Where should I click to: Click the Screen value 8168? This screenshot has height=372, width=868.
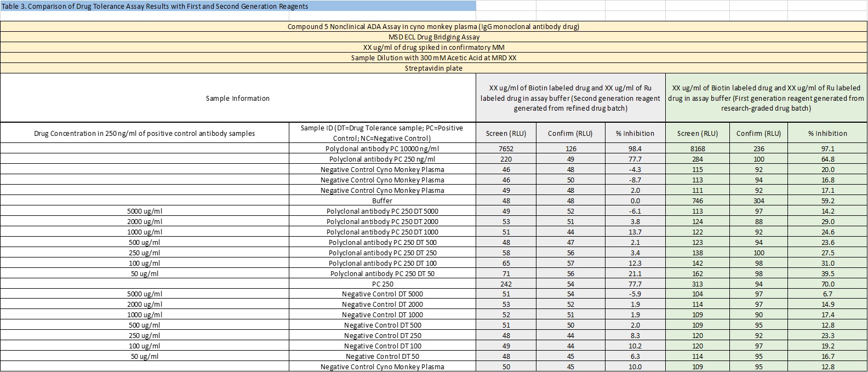click(698, 149)
